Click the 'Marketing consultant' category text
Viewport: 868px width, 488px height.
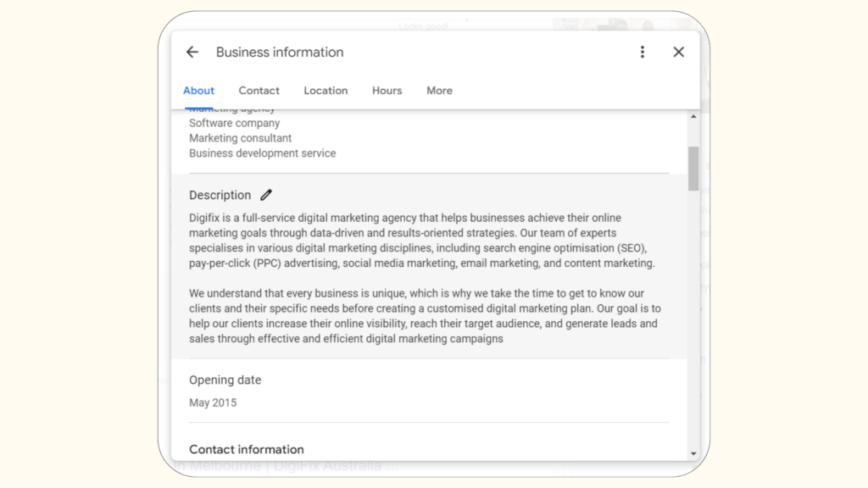pyautogui.click(x=240, y=138)
